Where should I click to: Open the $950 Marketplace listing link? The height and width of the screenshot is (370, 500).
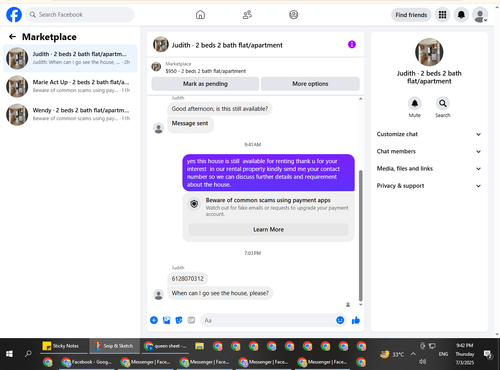206,71
